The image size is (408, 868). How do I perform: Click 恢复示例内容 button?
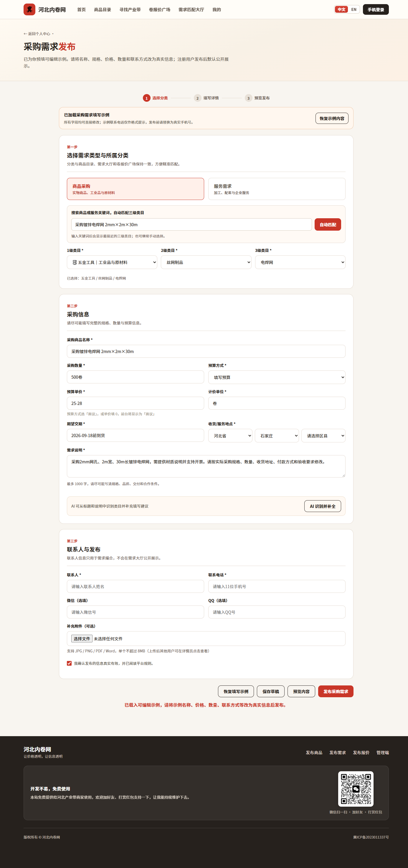tap(332, 118)
